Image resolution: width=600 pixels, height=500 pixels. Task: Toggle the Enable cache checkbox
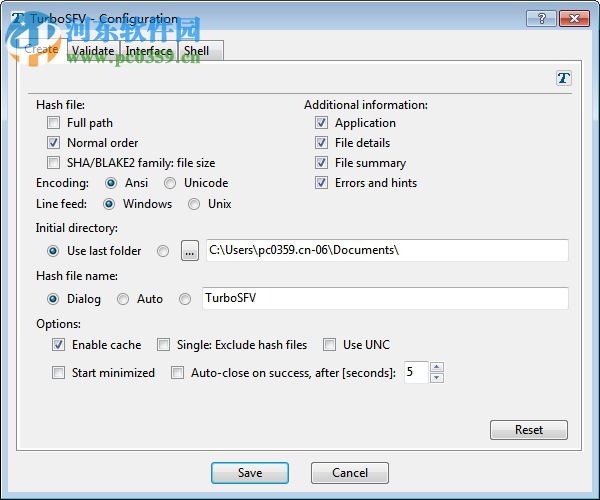[x=58, y=345]
